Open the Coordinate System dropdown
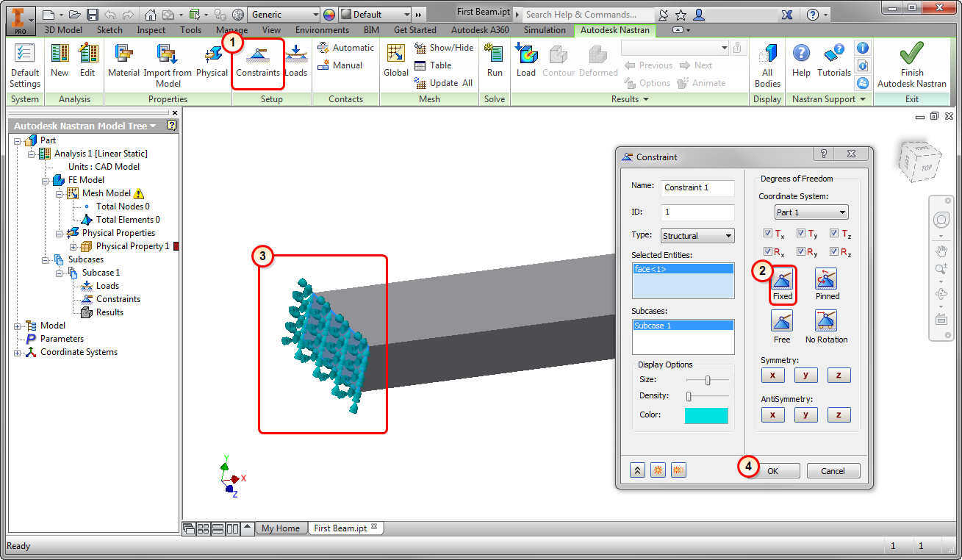 (x=811, y=212)
